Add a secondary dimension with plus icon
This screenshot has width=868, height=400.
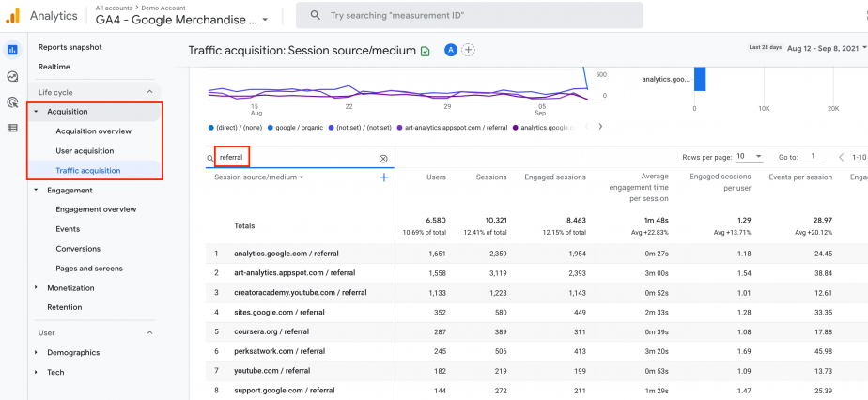[384, 177]
